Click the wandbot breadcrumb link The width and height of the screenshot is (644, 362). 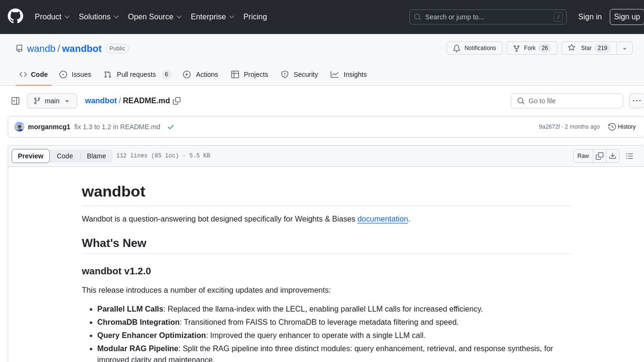point(101,100)
